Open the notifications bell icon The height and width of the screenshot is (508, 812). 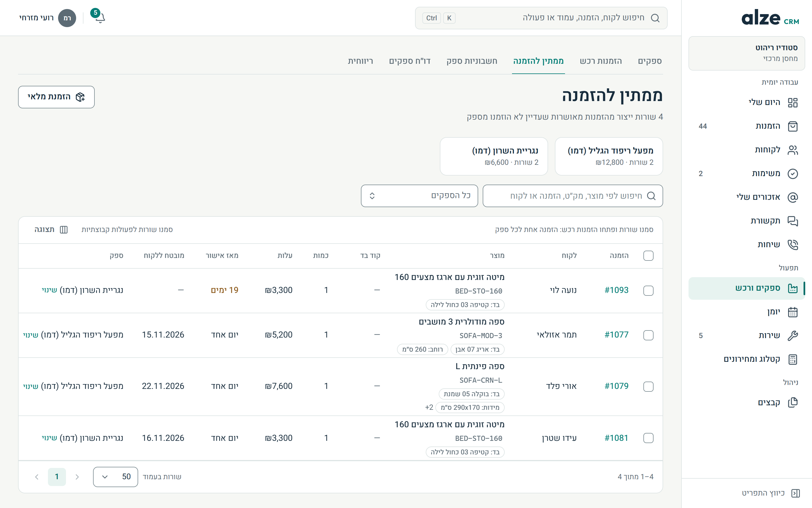(100, 18)
